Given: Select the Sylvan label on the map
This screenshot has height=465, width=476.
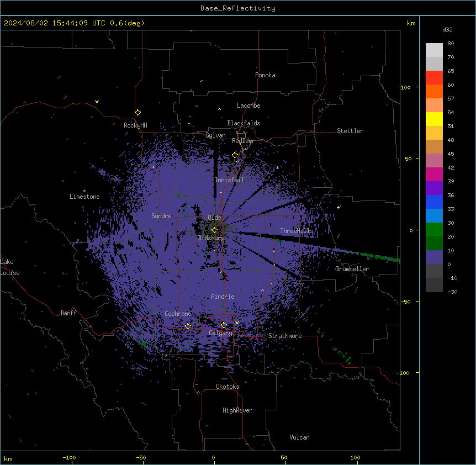Looking at the screenshot, I should pos(215,135).
